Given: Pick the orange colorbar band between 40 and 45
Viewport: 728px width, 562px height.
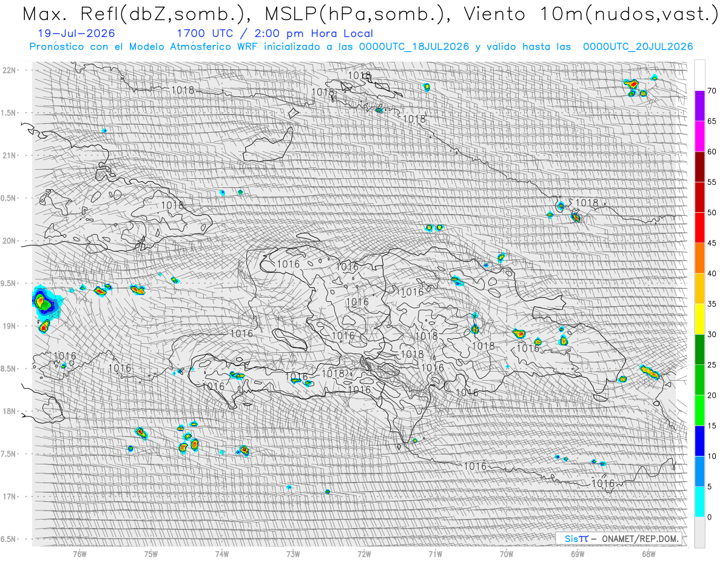Looking at the screenshot, I should point(699,258).
